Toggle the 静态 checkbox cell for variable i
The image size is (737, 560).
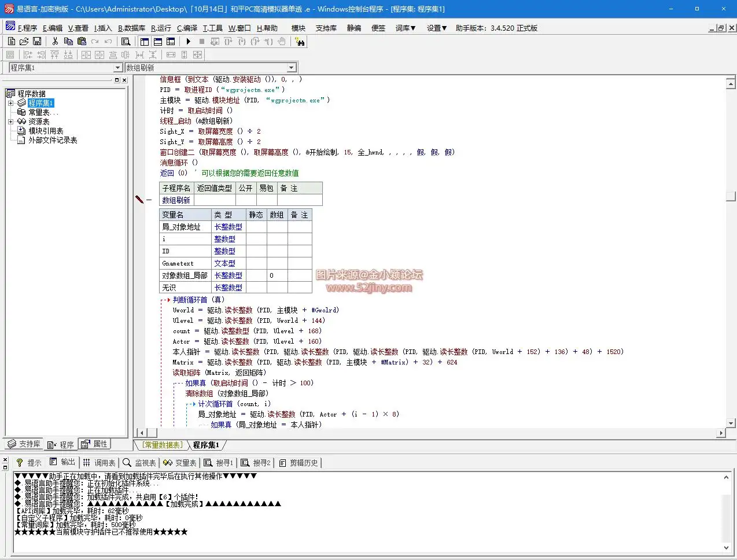tap(256, 238)
